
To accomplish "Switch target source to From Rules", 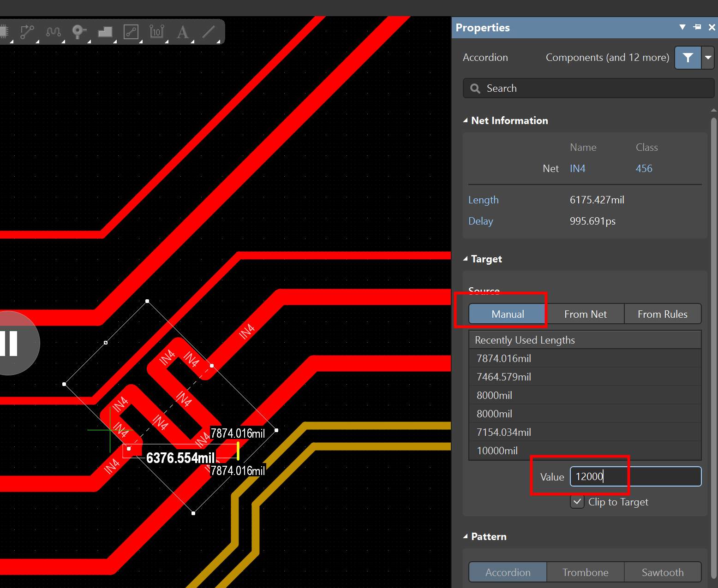I will [x=662, y=314].
